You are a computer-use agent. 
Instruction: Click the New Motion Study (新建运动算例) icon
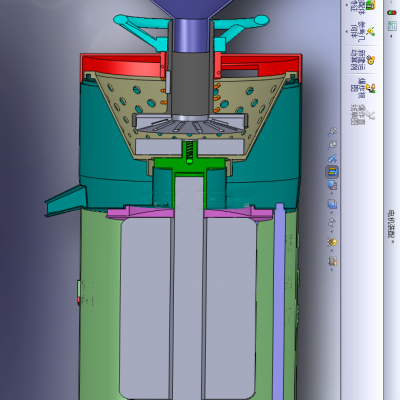(370, 60)
